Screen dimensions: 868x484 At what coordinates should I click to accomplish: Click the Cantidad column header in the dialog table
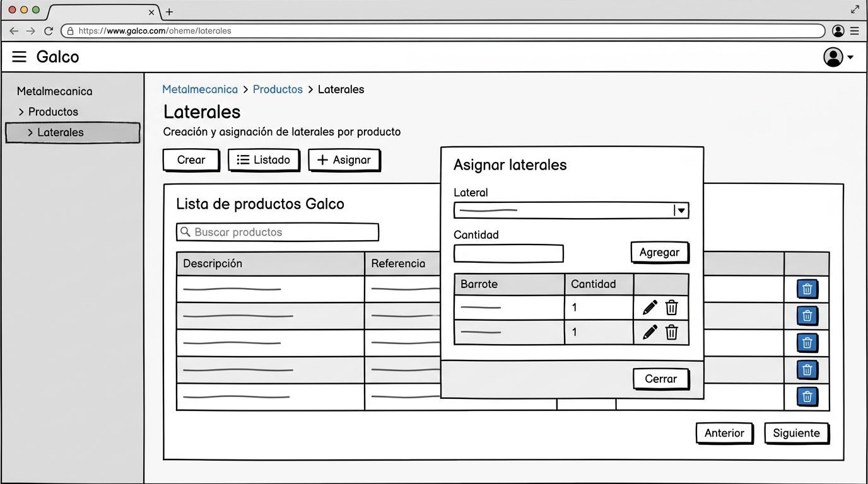tap(599, 284)
